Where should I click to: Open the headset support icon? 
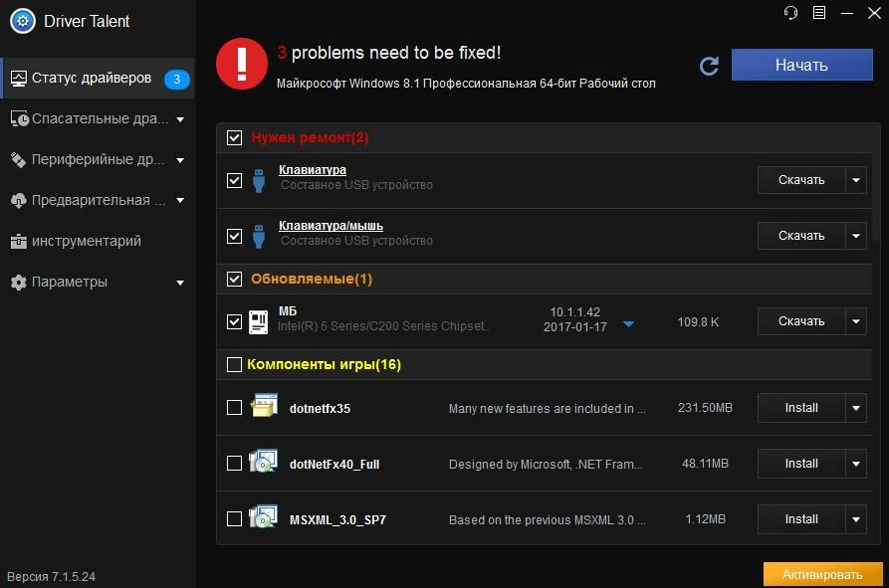[790, 13]
